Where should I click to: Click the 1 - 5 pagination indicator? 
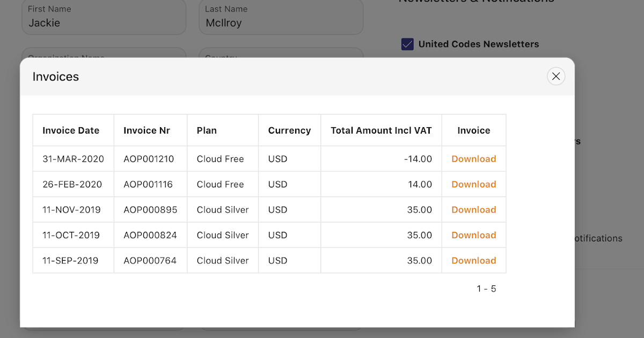pyautogui.click(x=486, y=289)
